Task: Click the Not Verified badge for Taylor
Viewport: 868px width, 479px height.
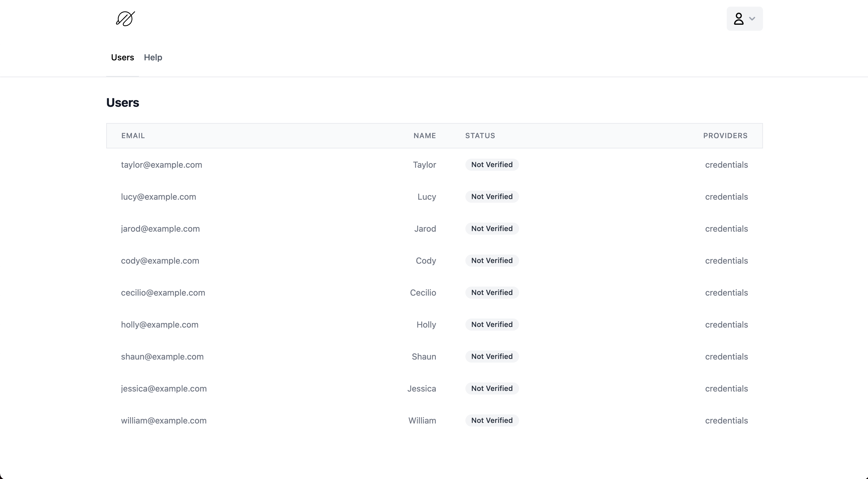Action: click(x=492, y=165)
